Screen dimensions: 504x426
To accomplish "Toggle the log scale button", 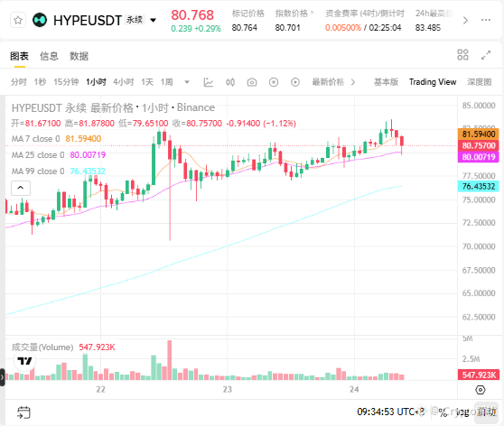I will pyautogui.click(x=462, y=412).
